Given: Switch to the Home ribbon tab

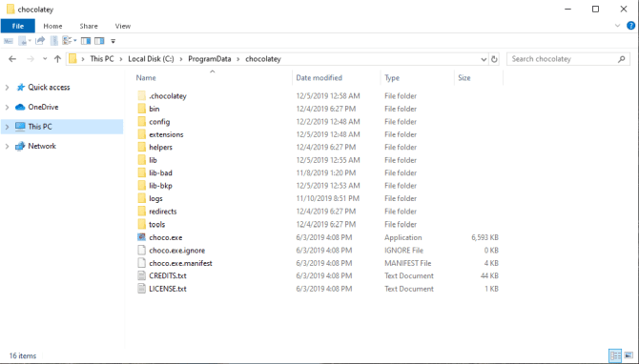Looking at the screenshot, I should coord(52,26).
